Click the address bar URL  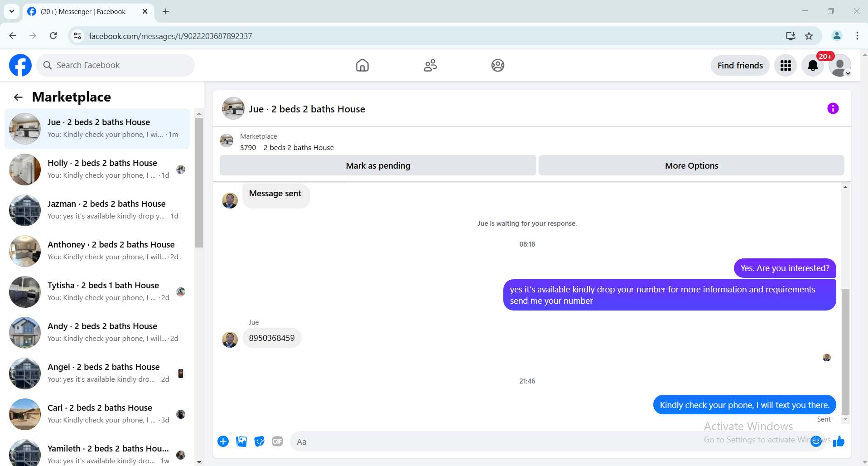click(x=170, y=36)
